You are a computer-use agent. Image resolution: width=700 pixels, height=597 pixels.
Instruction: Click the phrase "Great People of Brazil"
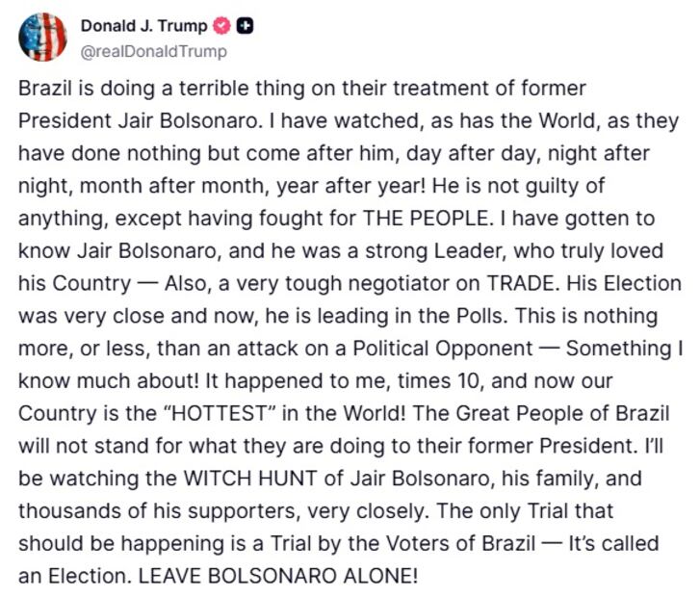coord(574,413)
